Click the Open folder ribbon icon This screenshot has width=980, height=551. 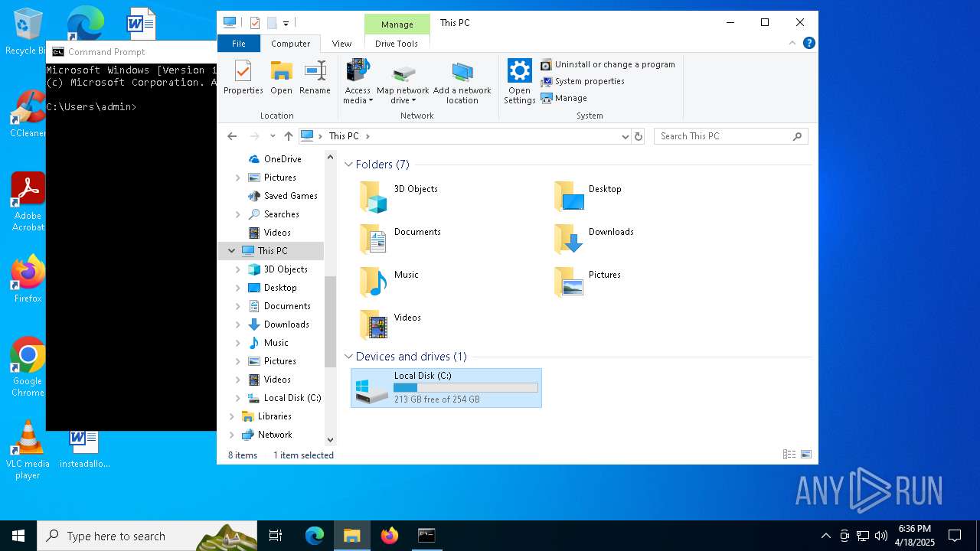281,77
